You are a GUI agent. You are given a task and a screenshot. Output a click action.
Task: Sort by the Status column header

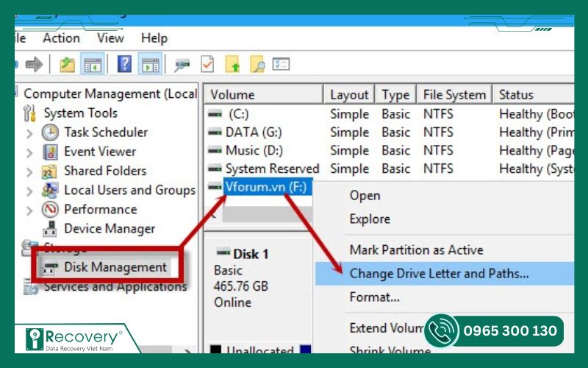(x=534, y=94)
